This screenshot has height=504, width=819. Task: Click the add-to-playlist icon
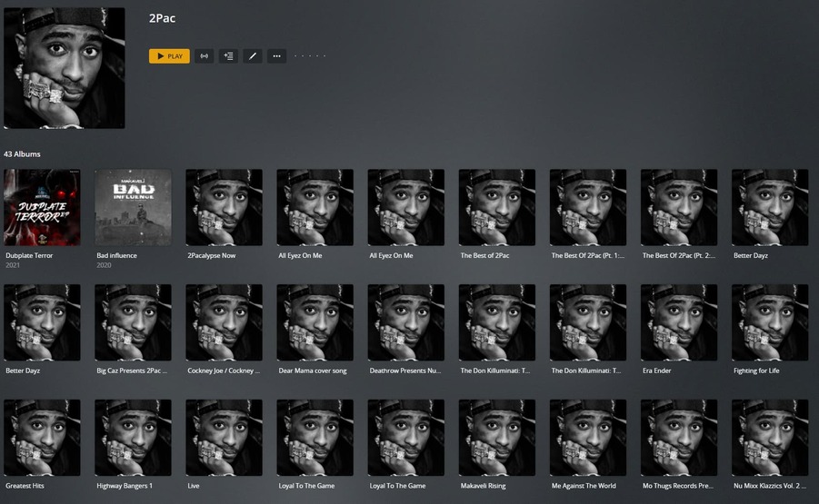tap(228, 55)
